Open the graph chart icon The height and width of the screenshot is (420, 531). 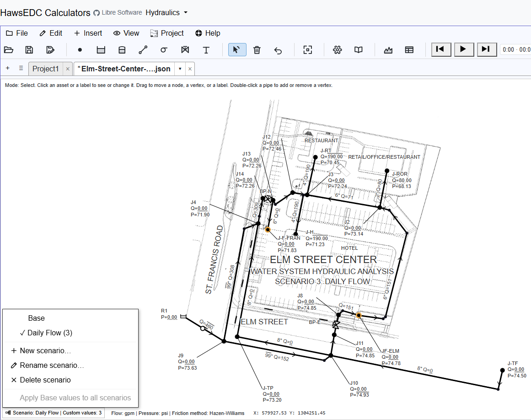coord(388,50)
